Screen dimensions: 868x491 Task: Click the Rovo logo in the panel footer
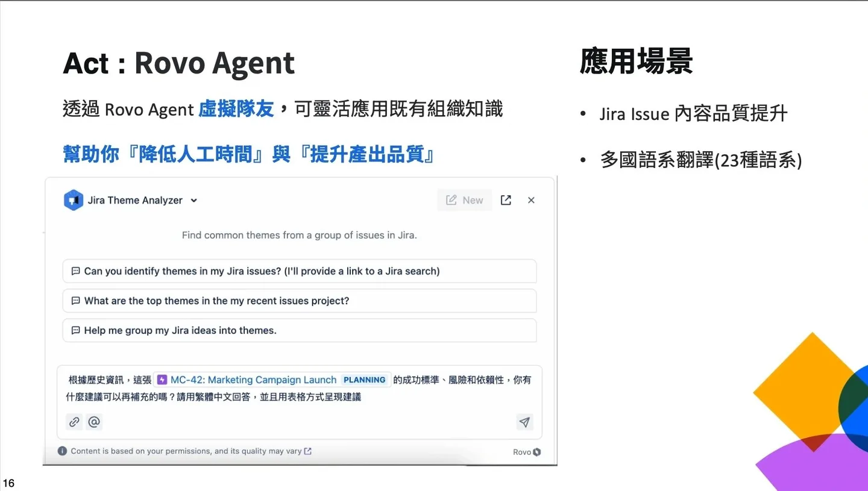tap(527, 452)
